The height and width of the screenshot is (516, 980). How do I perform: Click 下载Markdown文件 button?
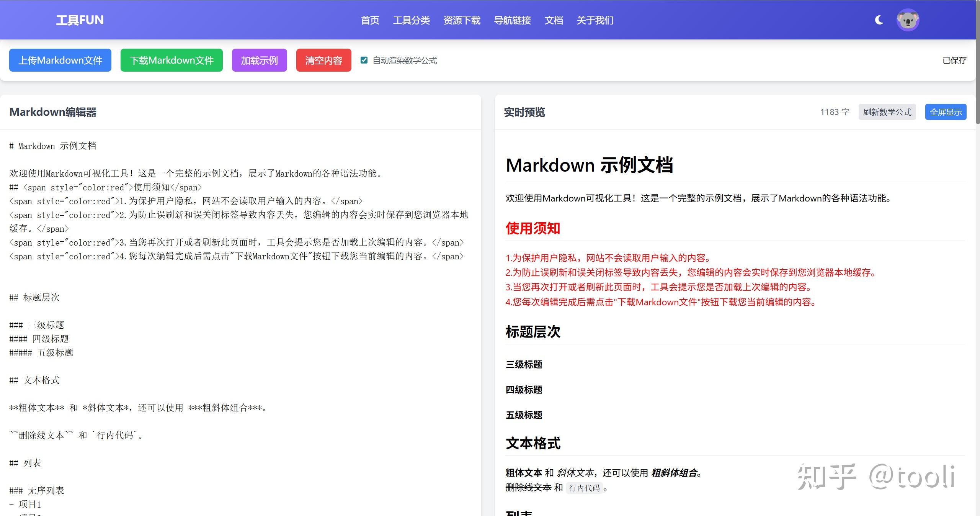(x=171, y=60)
